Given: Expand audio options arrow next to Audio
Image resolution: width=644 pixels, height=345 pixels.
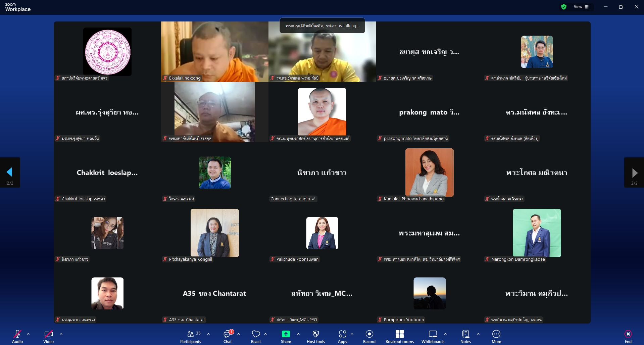Looking at the screenshot, I should tap(28, 334).
